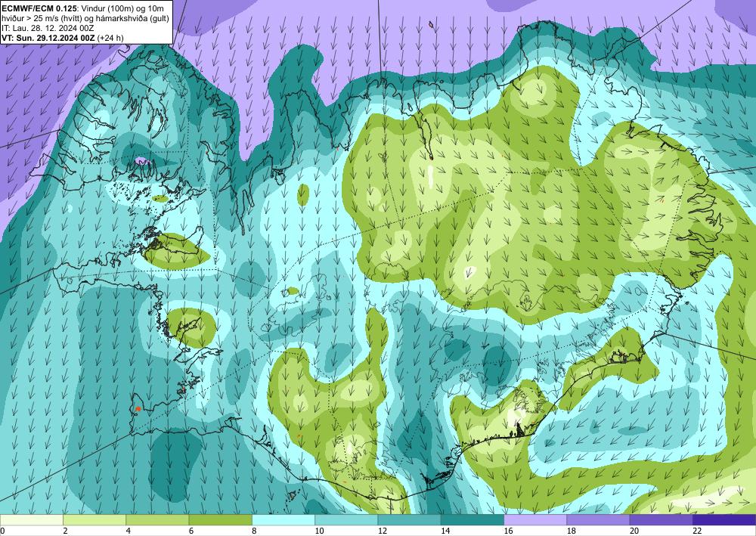Click the legend value "6"

click(x=191, y=531)
